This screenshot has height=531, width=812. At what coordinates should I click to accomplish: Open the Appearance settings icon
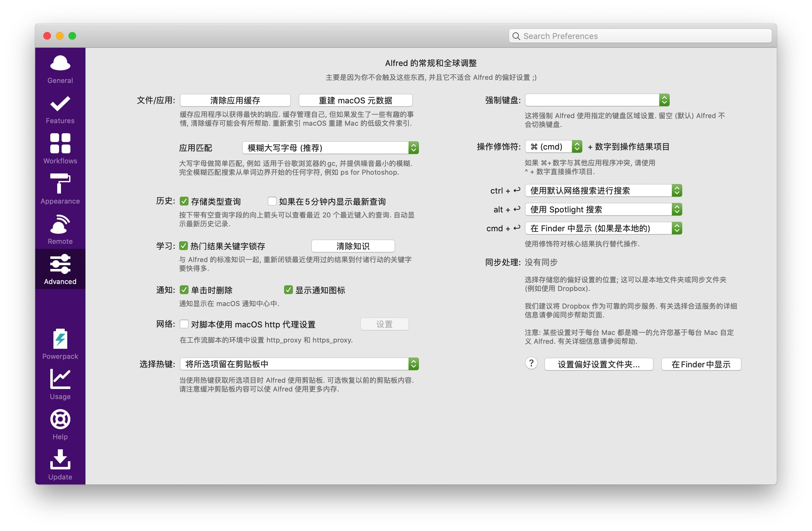(x=60, y=189)
